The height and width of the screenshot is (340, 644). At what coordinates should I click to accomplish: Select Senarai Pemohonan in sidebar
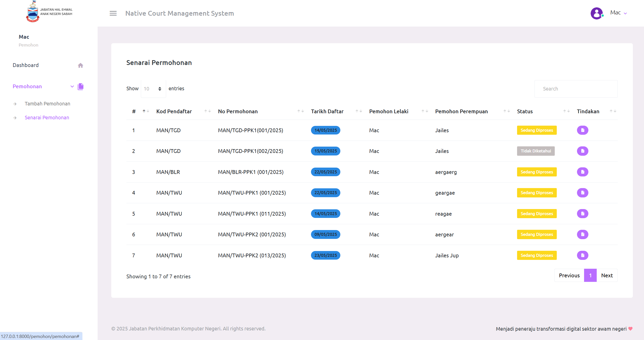click(x=47, y=118)
